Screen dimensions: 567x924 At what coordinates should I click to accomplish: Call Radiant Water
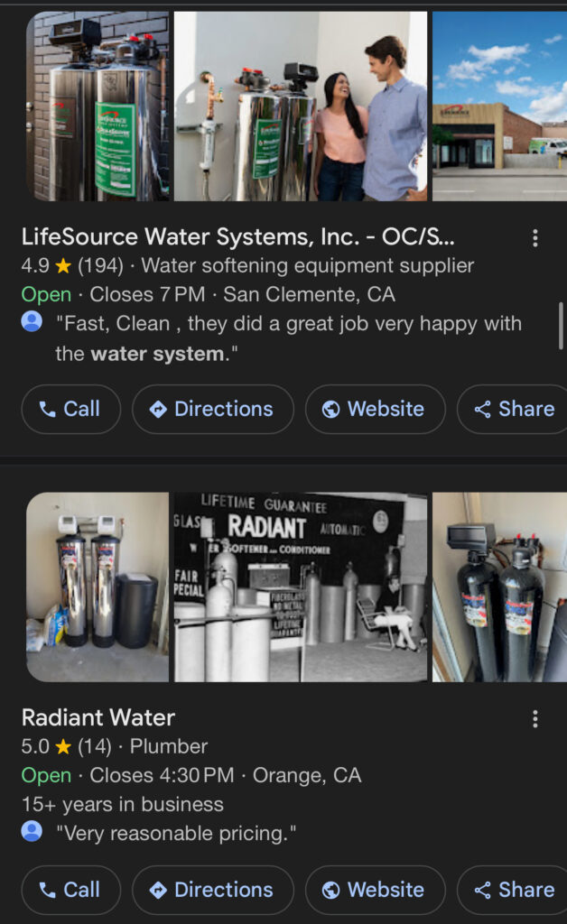click(70, 891)
